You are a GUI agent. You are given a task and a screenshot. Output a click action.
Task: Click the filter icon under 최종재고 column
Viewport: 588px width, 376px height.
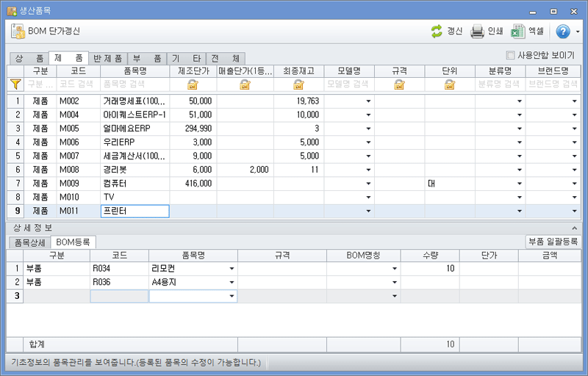point(298,84)
